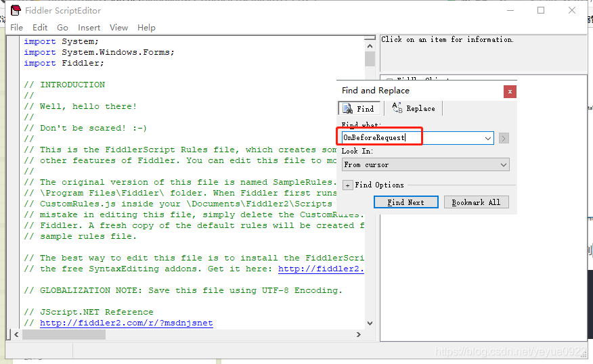The height and width of the screenshot is (364, 593).
Task: Open the Look In dropdown
Action: [503, 164]
